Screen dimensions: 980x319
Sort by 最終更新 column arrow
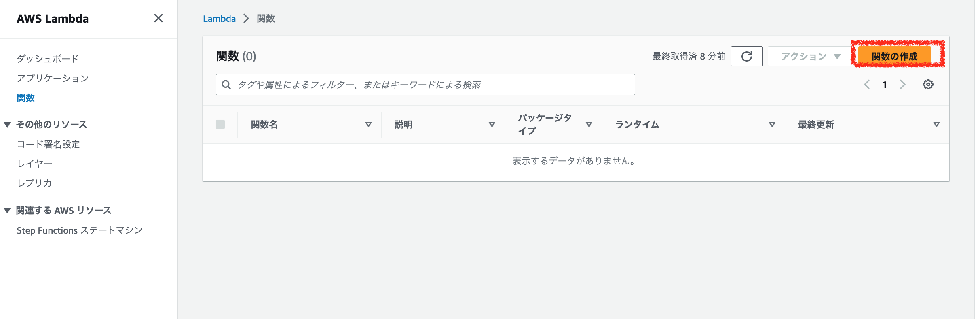pyautogui.click(x=936, y=124)
